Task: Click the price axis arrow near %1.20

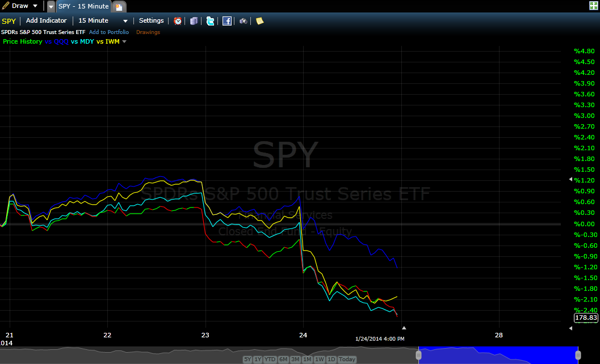Action: pos(570,179)
